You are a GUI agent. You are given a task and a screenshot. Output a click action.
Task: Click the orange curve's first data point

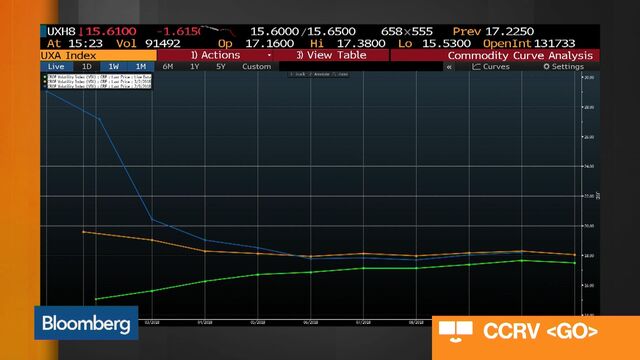coord(84,232)
